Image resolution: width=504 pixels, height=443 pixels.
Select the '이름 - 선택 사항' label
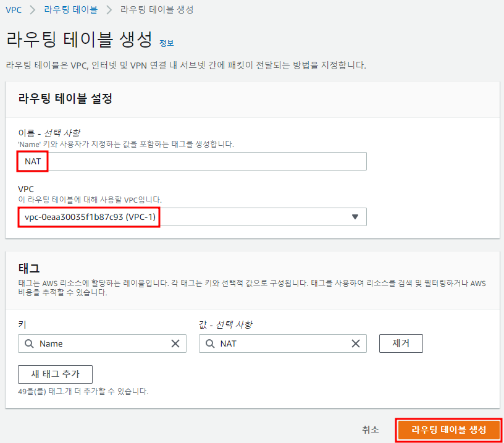[x=49, y=133]
